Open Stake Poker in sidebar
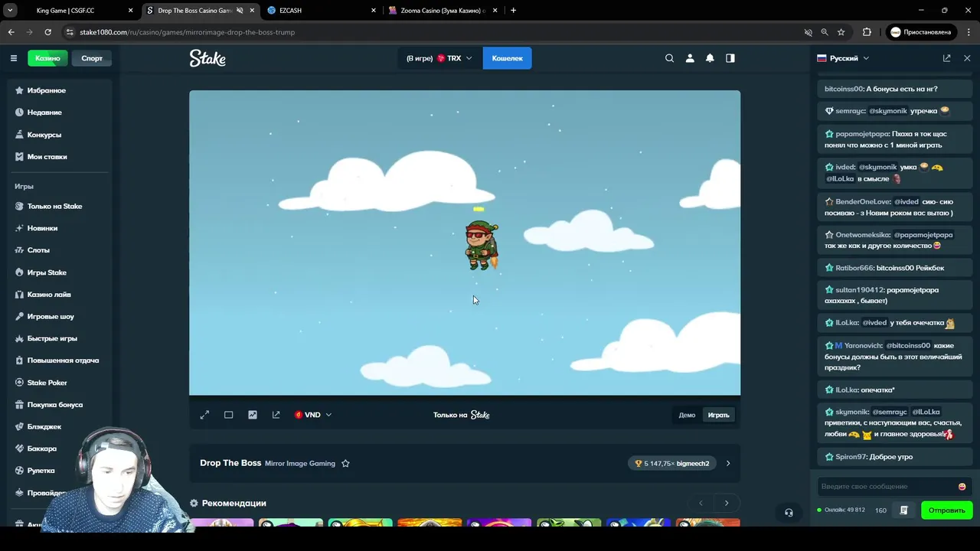The width and height of the screenshot is (980, 551). coord(47,383)
